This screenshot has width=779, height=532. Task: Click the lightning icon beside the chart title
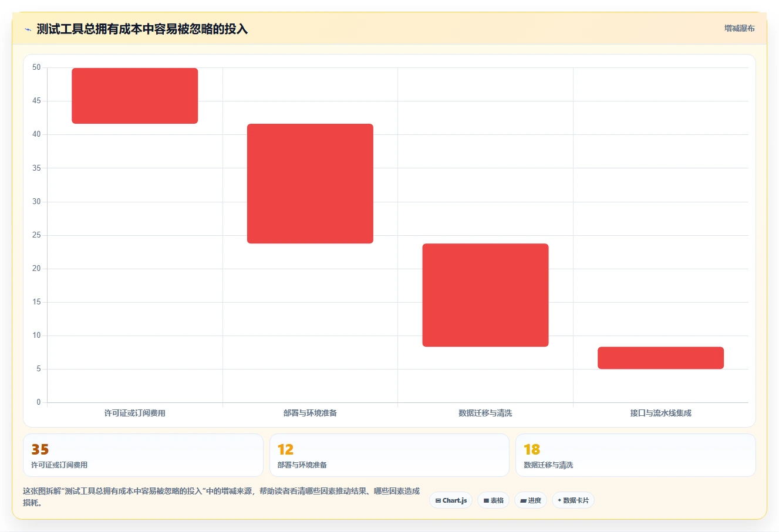(28, 29)
